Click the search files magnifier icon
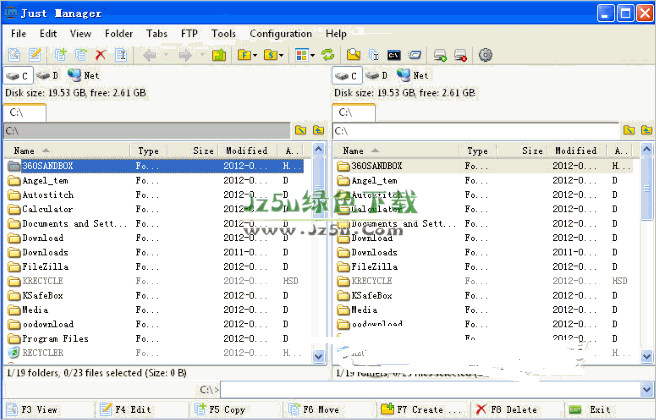The width and height of the screenshot is (656, 420). pos(354,55)
